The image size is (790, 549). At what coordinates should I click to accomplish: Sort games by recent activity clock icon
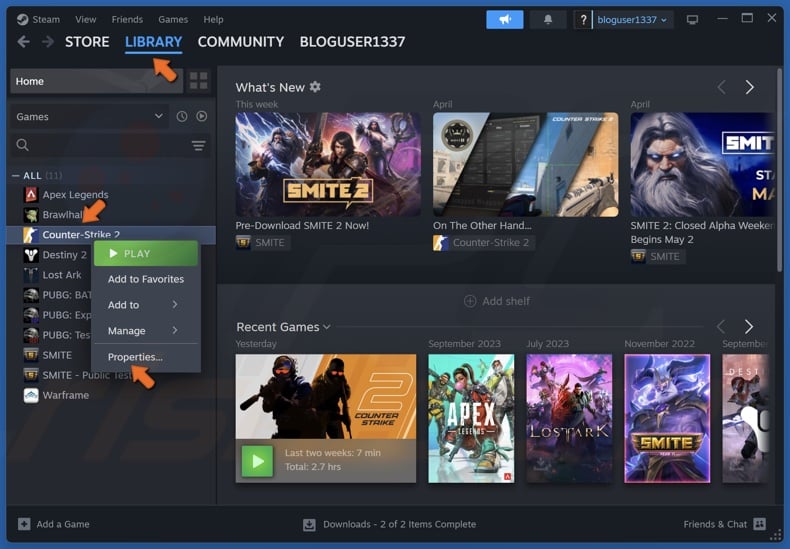182,116
